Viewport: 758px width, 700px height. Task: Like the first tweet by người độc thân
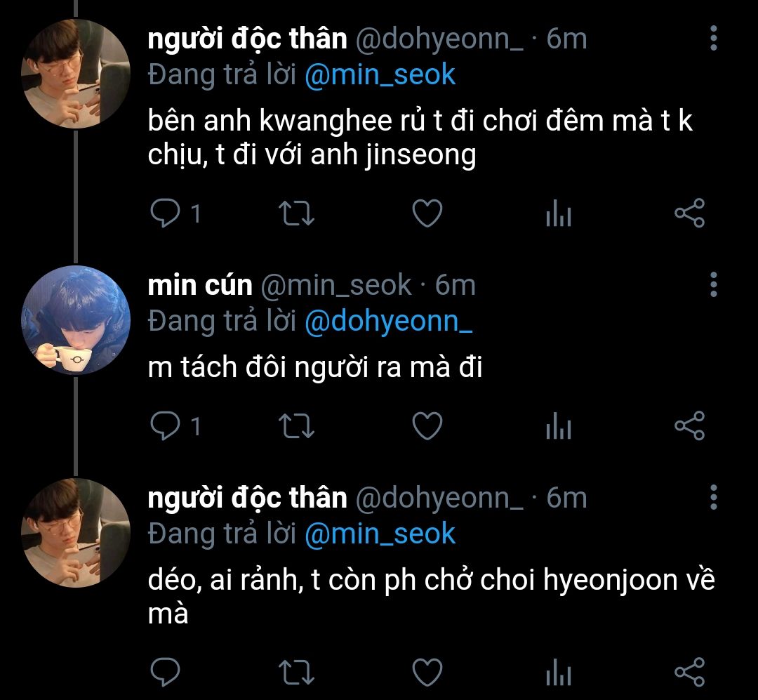point(427,213)
